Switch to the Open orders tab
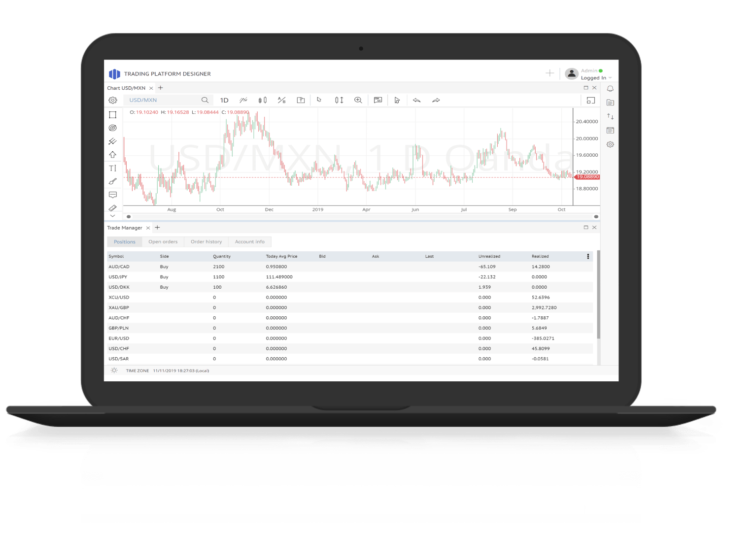 [x=163, y=242]
